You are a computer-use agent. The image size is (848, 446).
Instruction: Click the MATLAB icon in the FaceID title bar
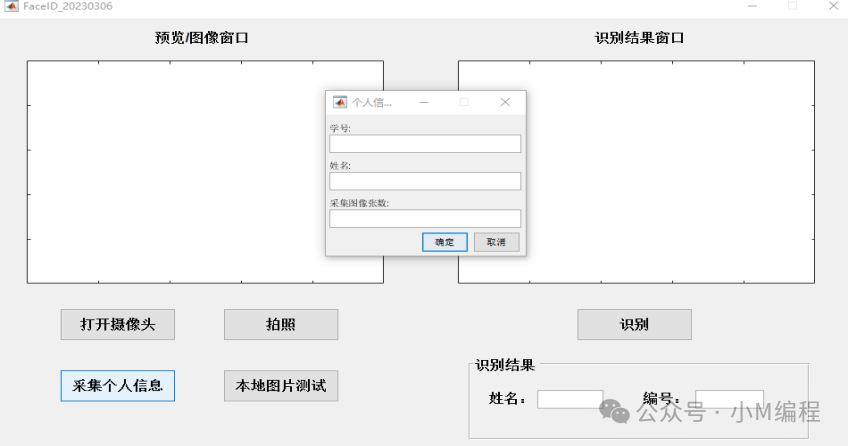point(11,6)
